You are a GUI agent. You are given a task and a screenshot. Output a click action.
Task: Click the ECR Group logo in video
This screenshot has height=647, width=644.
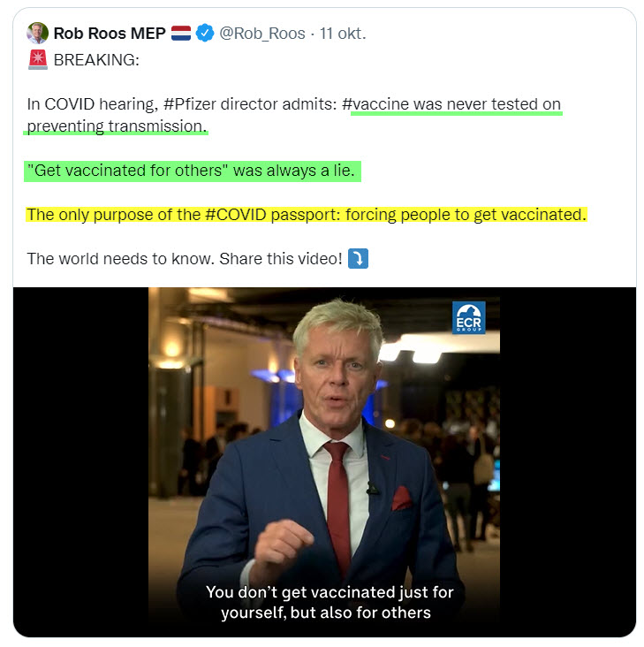(468, 317)
